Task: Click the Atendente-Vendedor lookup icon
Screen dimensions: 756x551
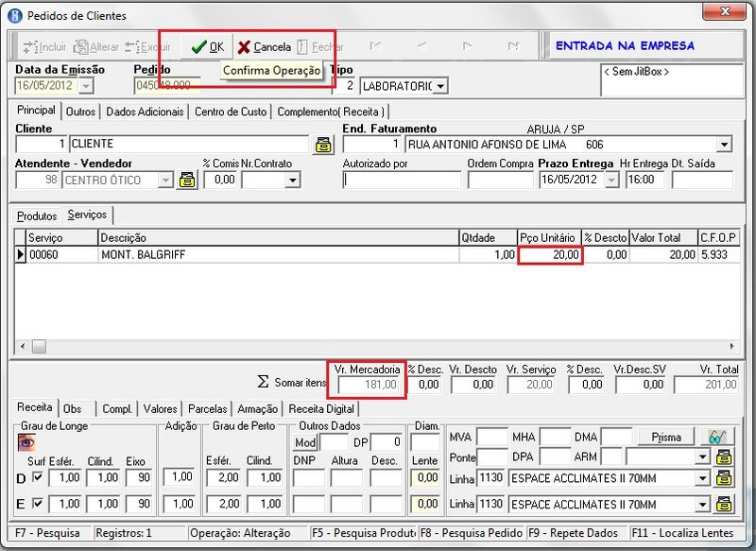Action: (187, 180)
